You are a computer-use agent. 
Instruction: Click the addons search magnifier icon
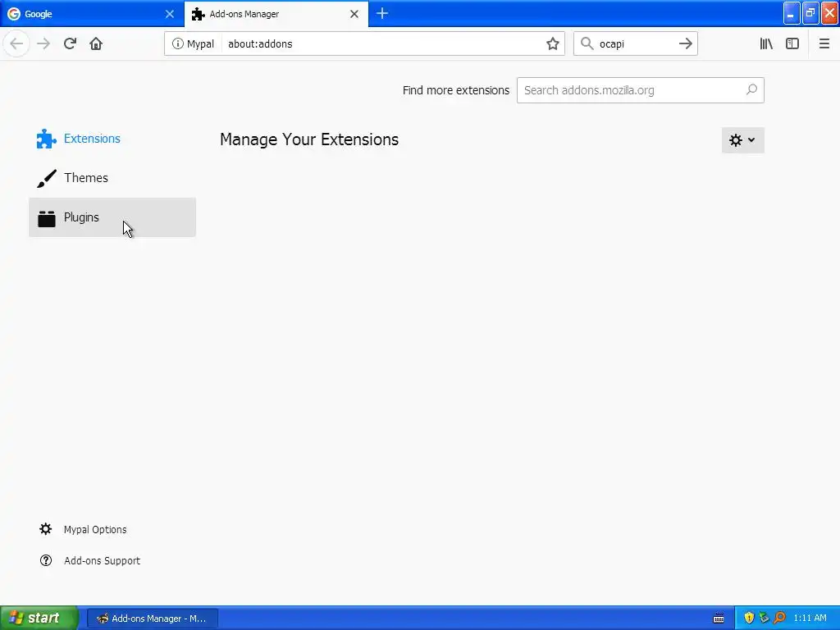[x=751, y=90]
